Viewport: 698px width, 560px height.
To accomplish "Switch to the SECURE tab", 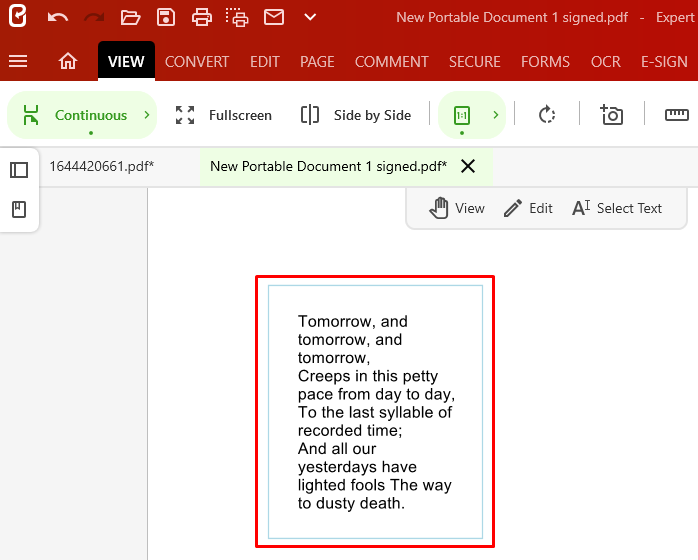I will point(475,61).
